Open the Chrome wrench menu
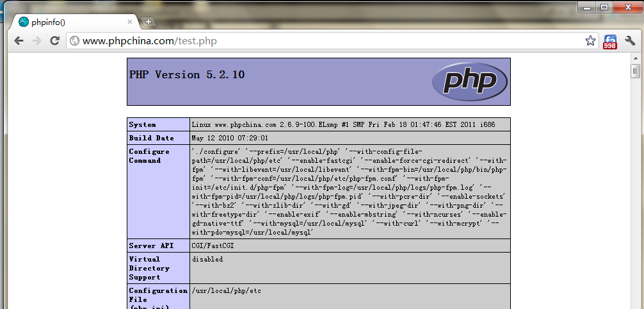The image size is (644, 309). pos(630,40)
